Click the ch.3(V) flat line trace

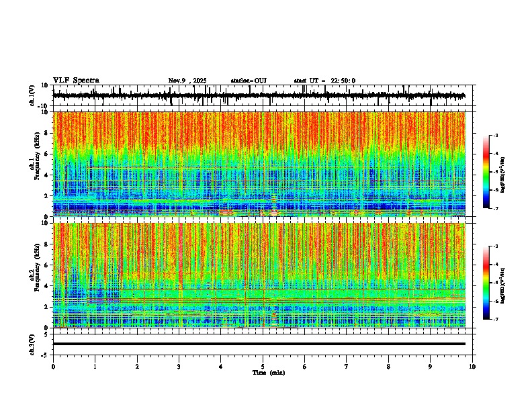coord(259,344)
